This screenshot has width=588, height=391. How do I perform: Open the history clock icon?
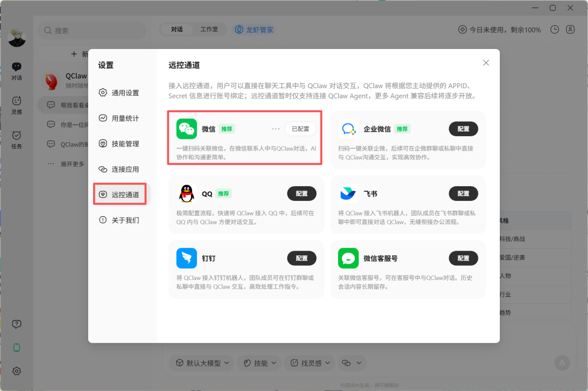pos(555,29)
